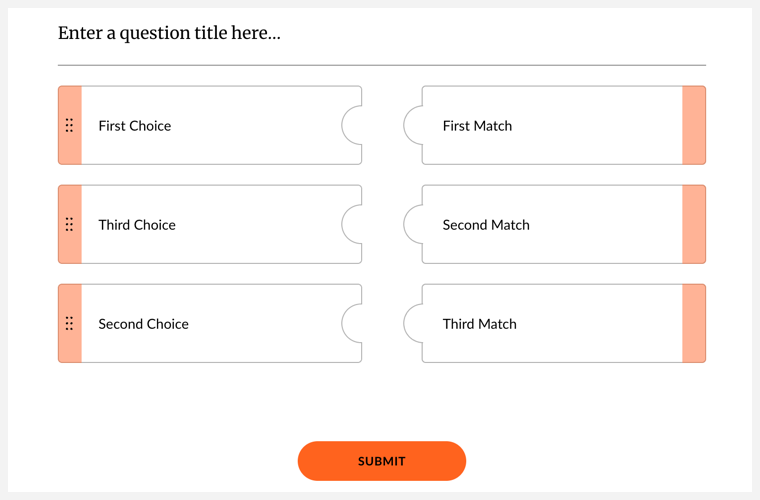Viewport: 760px width, 500px height.
Task: Click the Second Match text label
Action: point(486,225)
